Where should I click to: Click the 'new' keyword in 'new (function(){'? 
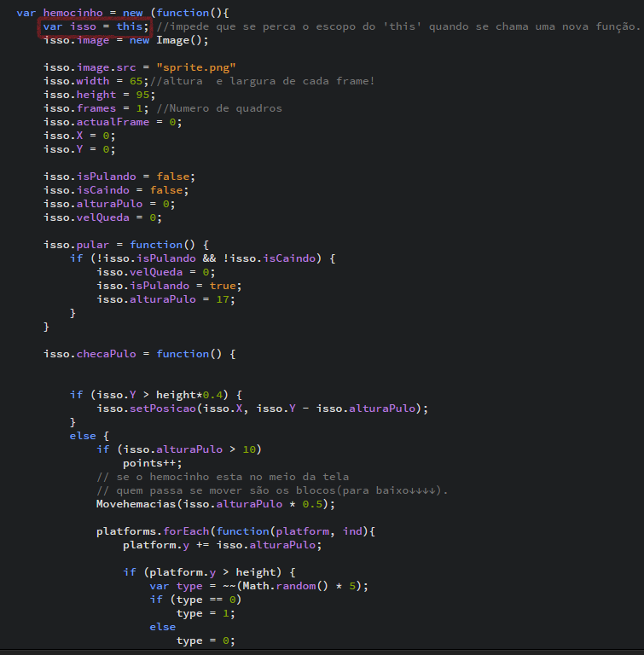click(x=133, y=13)
